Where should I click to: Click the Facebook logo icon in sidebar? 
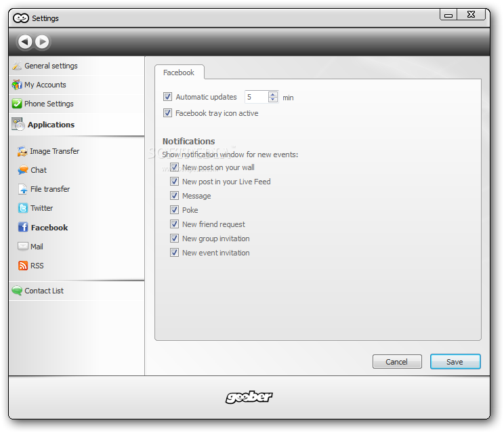tap(23, 227)
